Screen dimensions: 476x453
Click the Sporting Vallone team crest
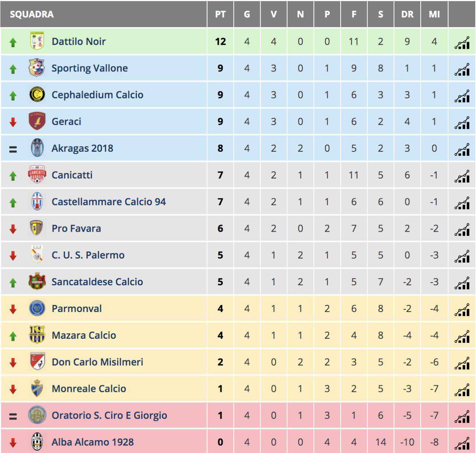[x=37, y=68]
